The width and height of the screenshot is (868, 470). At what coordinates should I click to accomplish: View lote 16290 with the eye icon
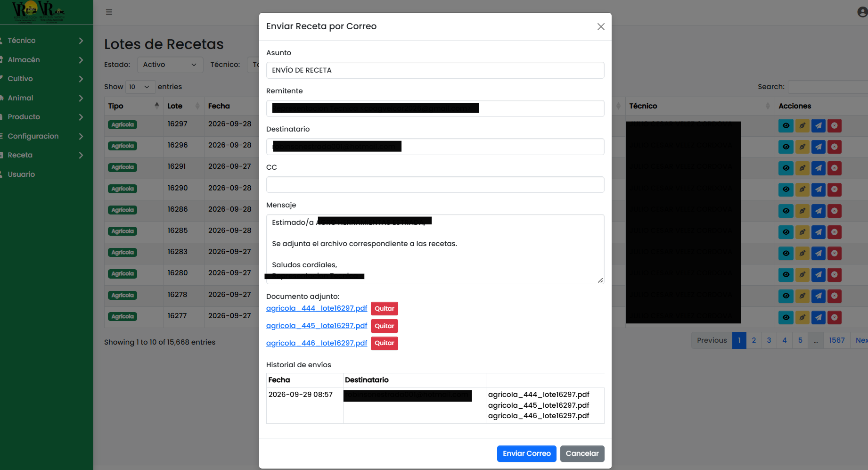coord(786,190)
